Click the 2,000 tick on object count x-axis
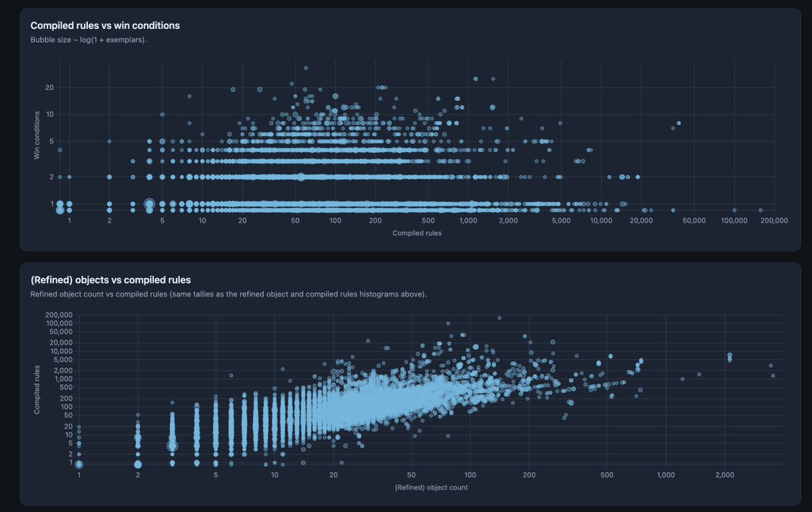 725,475
